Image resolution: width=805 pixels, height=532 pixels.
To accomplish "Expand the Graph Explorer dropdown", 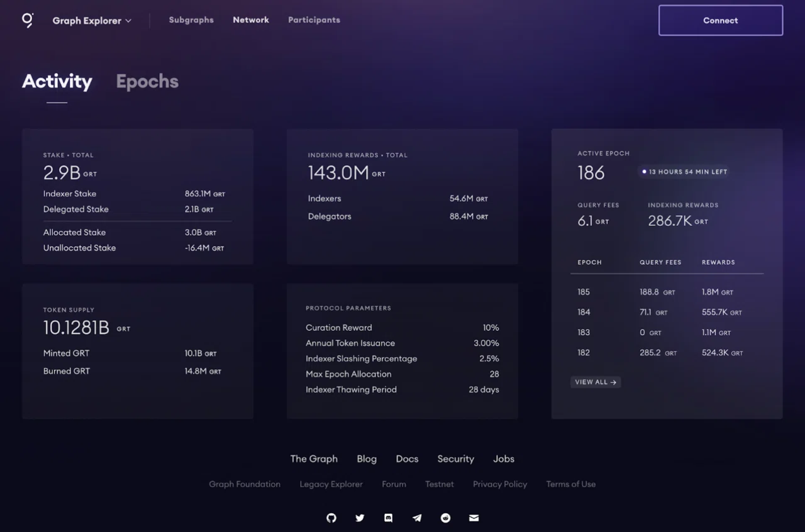I will [92, 21].
